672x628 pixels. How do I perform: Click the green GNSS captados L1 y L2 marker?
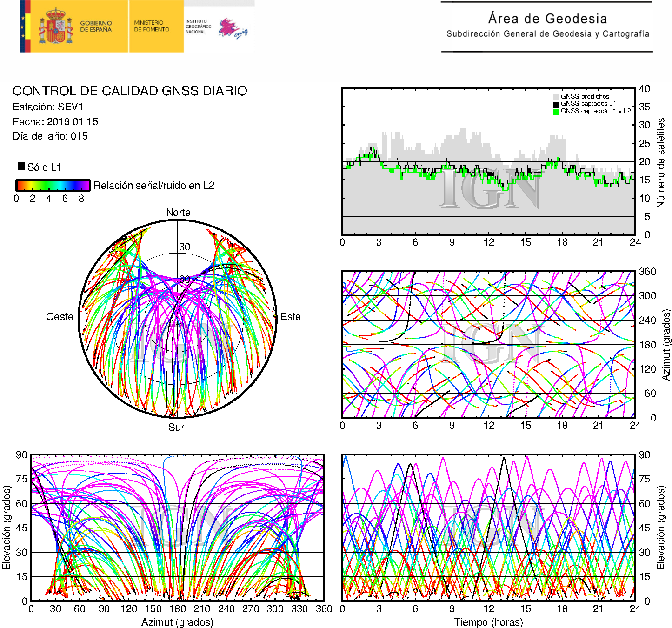pyautogui.click(x=555, y=111)
